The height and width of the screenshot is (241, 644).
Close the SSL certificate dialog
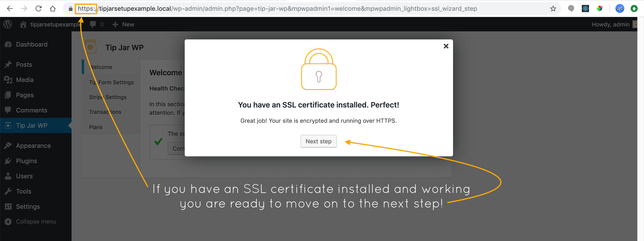coord(446,46)
